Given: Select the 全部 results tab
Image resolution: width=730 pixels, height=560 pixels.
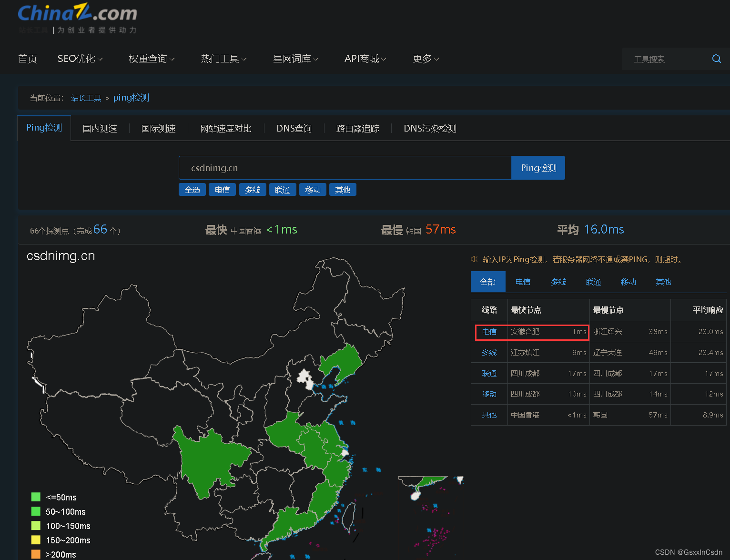Looking at the screenshot, I should [488, 282].
